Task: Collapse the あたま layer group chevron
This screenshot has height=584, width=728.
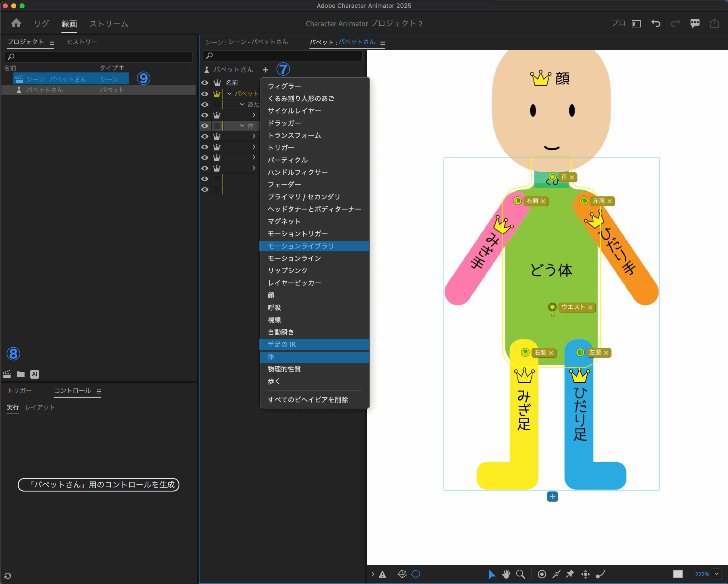Action: coord(242,104)
